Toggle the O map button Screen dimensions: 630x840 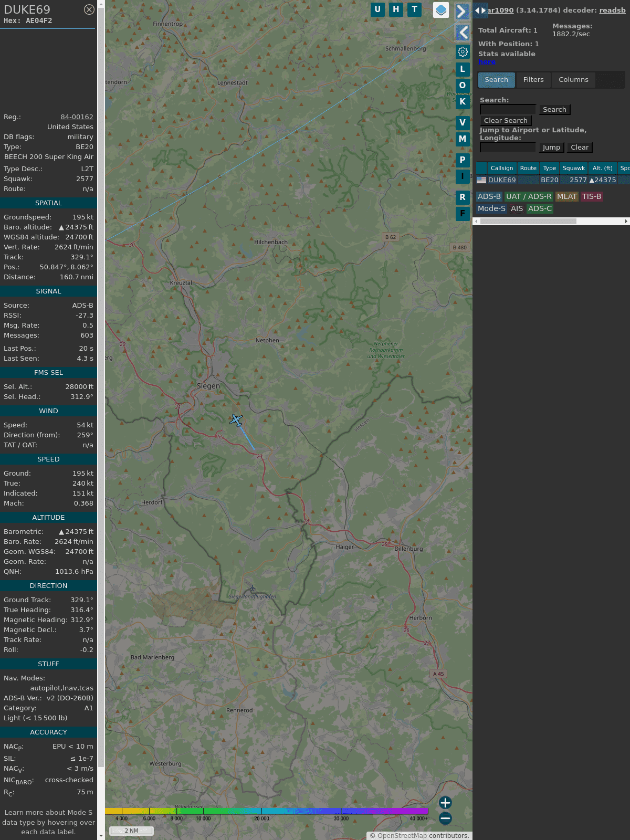(463, 85)
